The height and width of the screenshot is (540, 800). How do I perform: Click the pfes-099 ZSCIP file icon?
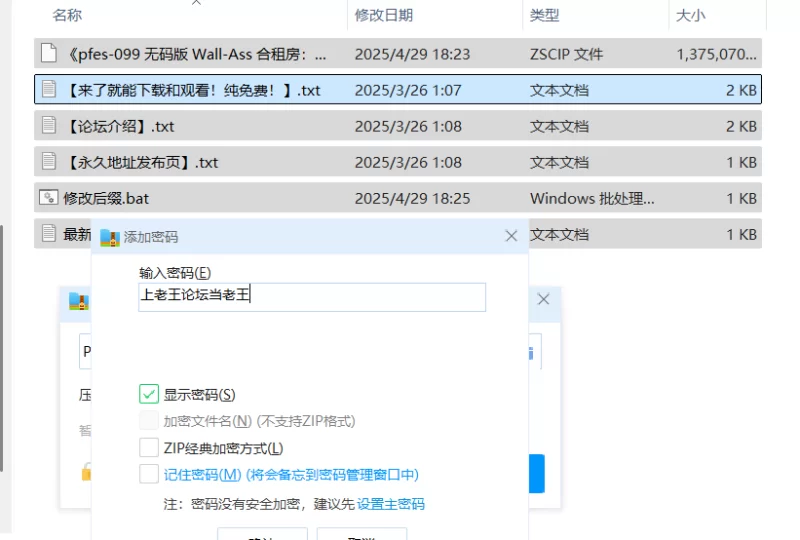48,53
